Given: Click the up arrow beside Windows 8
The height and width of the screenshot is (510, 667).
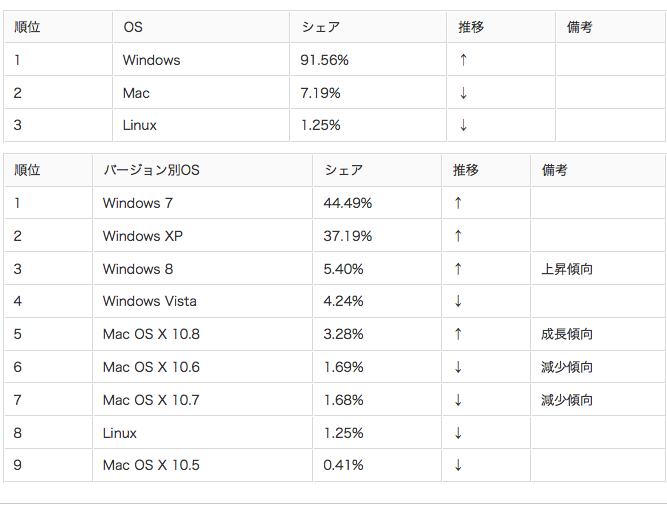Looking at the screenshot, I should coord(458,269).
